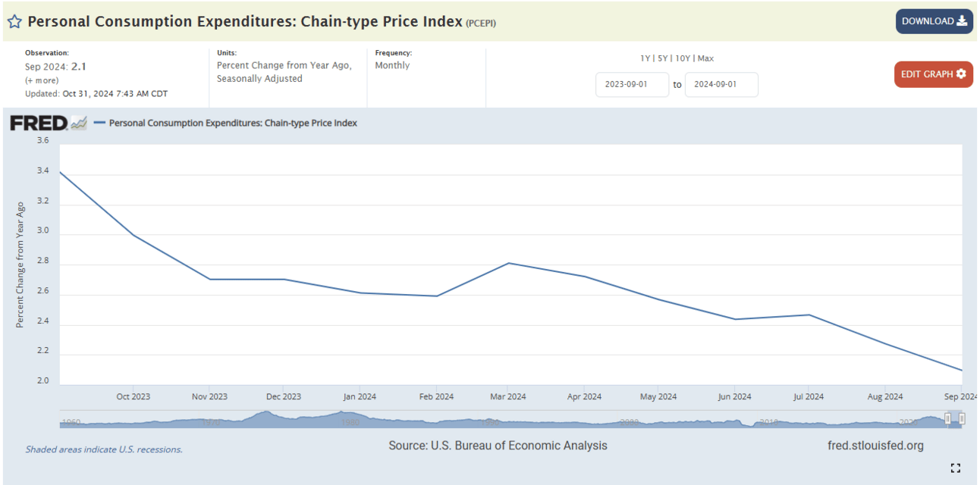Select the Max date range
The image size is (980, 485).
click(x=705, y=58)
